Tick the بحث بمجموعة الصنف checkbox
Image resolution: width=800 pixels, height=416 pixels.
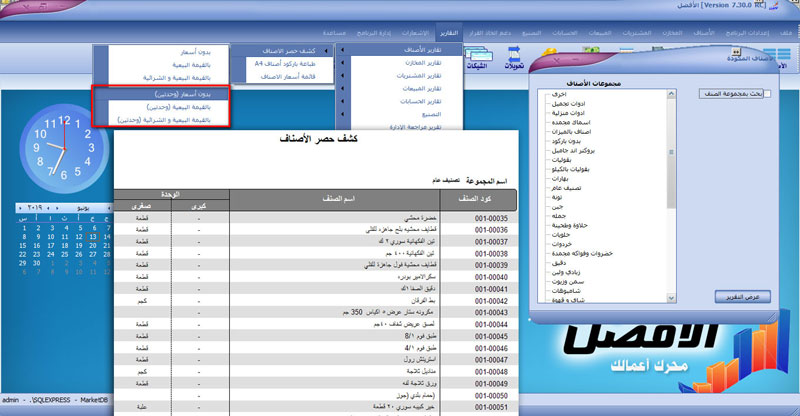point(767,94)
